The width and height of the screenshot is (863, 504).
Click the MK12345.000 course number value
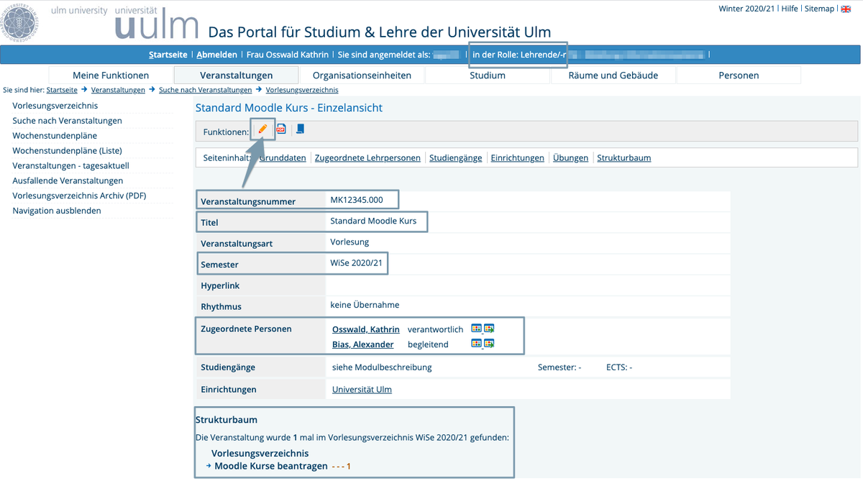point(357,200)
